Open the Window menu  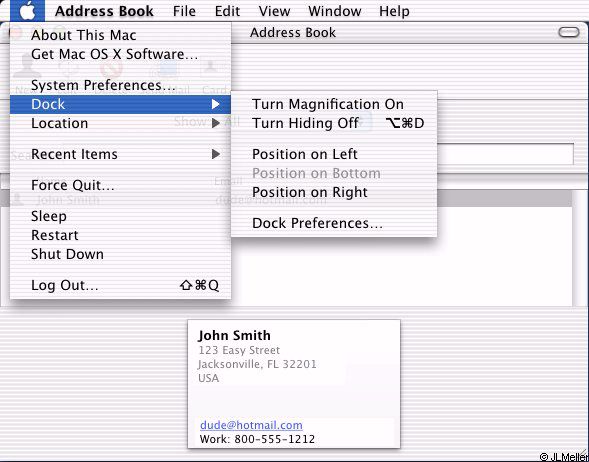tap(335, 11)
